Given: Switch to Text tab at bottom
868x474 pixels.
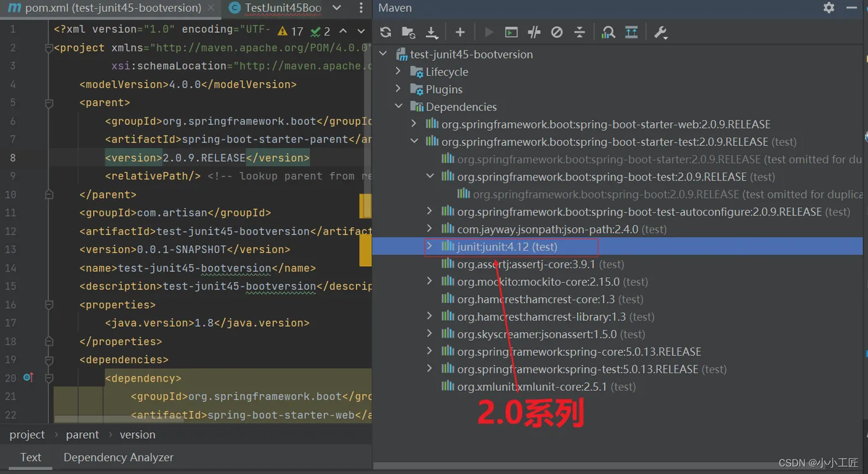Looking at the screenshot, I should pyautogui.click(x=30, y=457).
